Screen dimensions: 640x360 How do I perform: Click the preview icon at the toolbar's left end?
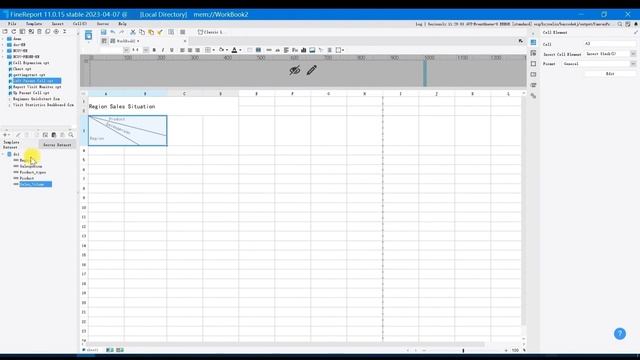(89, 35)
